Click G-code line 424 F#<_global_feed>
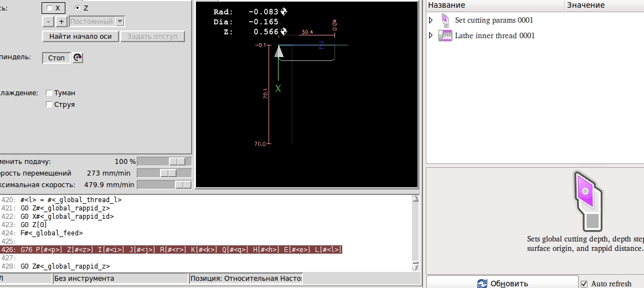 [51, 233]
